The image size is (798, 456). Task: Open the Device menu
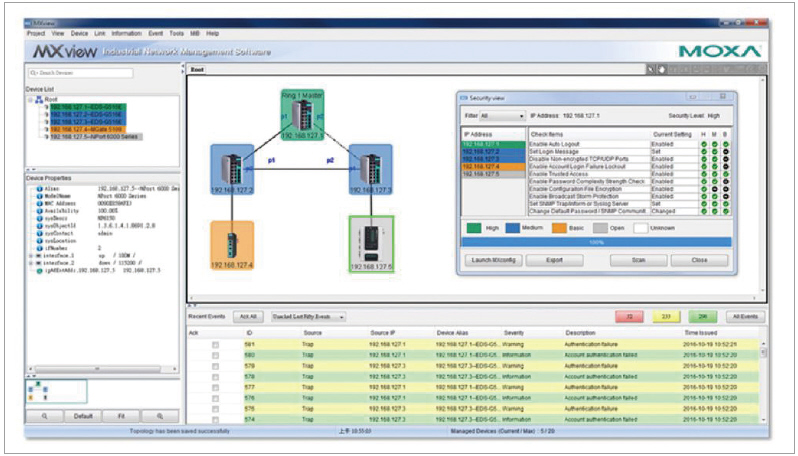[80, 33]
